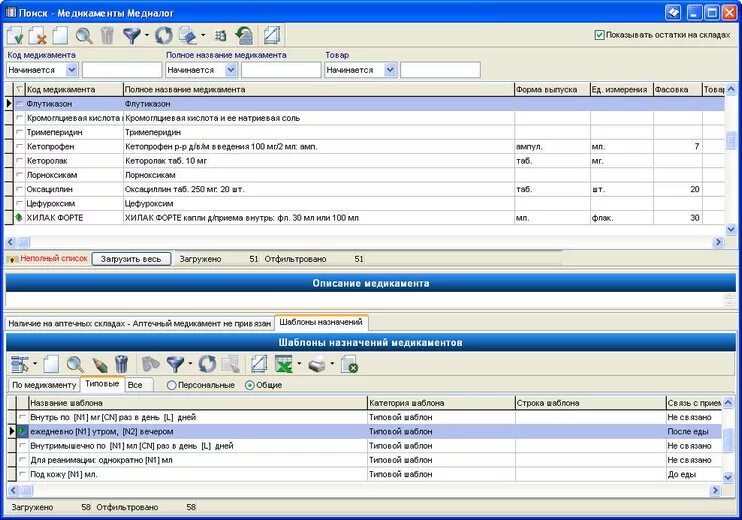Screen dimensions: 742x520
Task: Open the 'По медикаменту' tab
Action: pyautogui.click(x=44, y=385)
